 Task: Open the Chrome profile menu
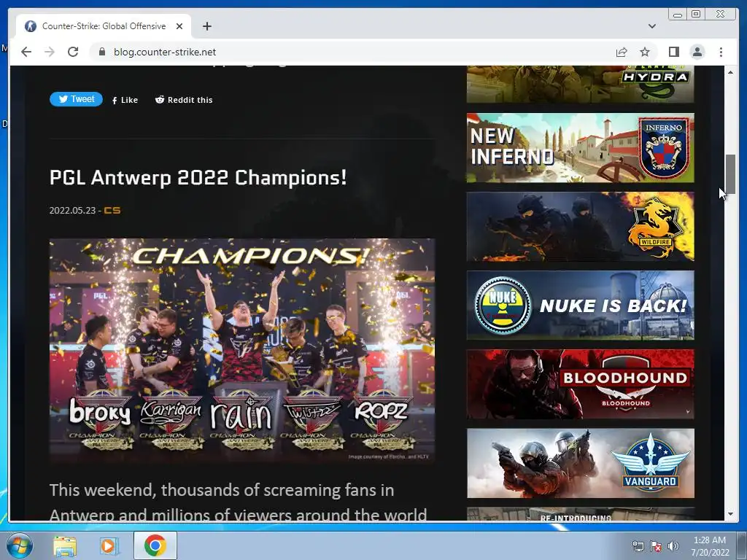pyautogui.click(x=697, y=52)
